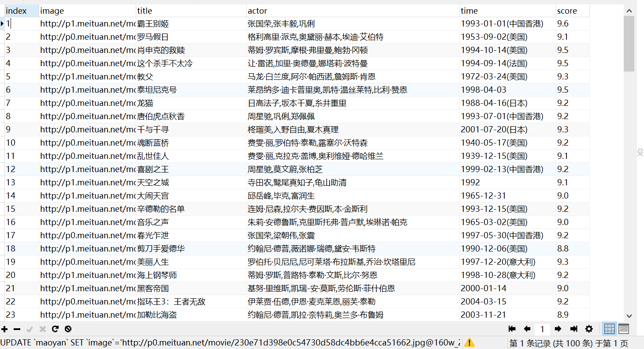Select the title column header

click(x=191, y=11)
